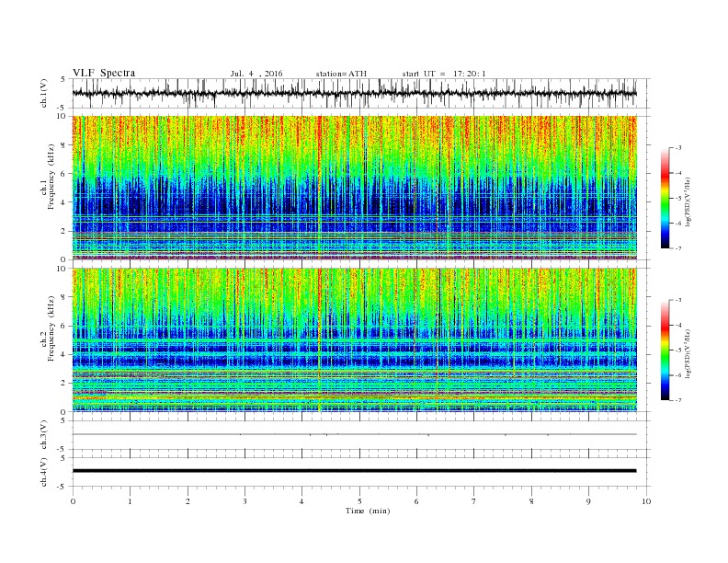Image resolution: width=728 pixels, height=563 pixels.
Task: Click the time axis tick label "5"
Action: click(359, 501)
